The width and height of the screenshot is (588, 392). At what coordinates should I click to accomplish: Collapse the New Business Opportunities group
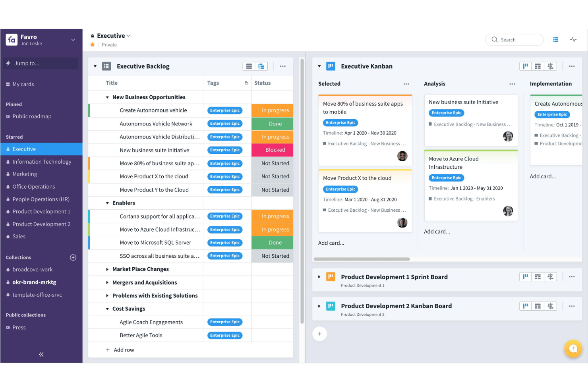(107, 97)
